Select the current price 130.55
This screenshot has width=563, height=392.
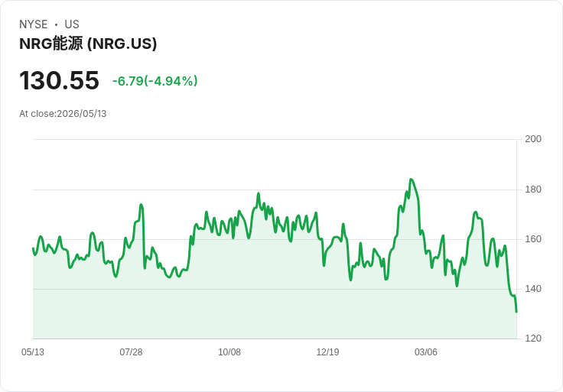tap(59, 80)
